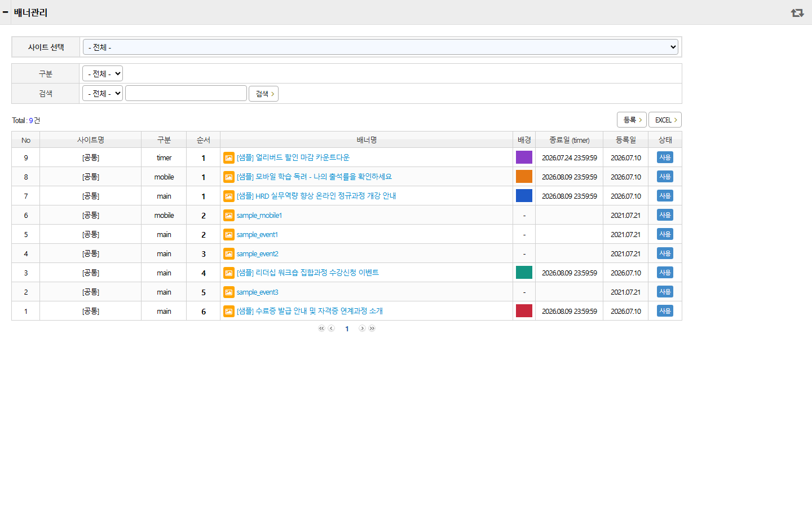
Task: Collapse the 배너관리 panel with minus icon
Action: point(6,12)
